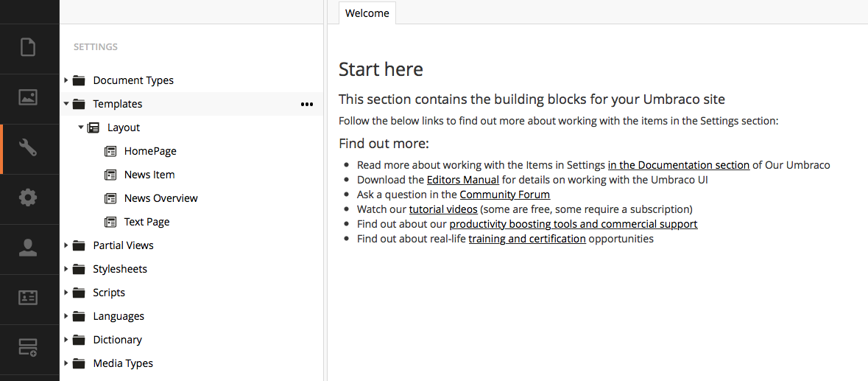The image size is (868, 381).
Task: Expand the Document Types node
Action: click(66, 80)
